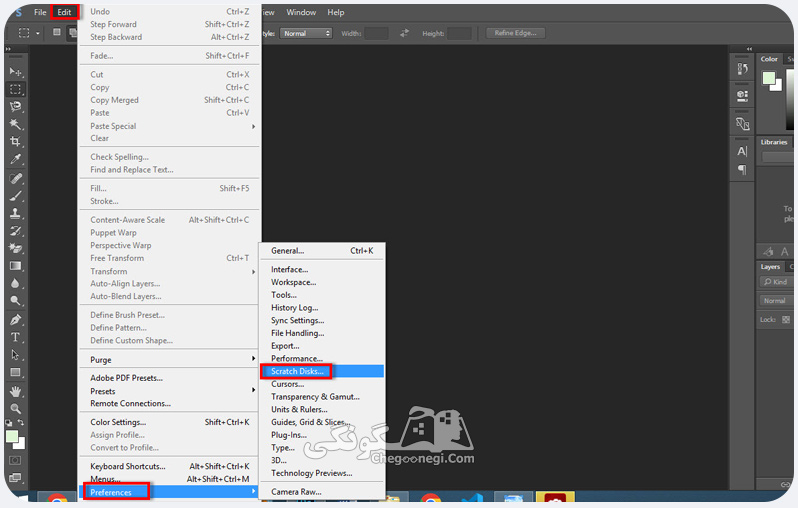Open layer filter Kind dropdown

[776, 281]
